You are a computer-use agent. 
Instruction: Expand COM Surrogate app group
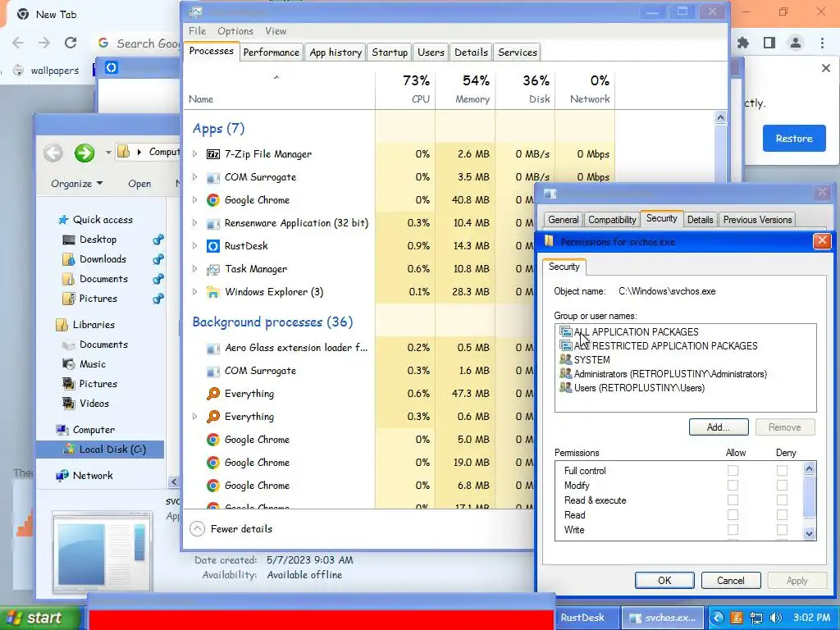[x=194, y=177]
